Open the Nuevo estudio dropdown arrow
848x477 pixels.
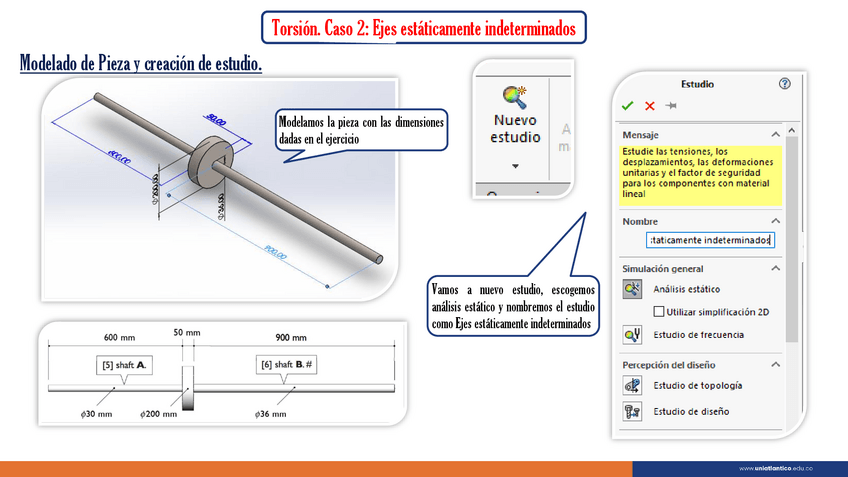point(515,166)
